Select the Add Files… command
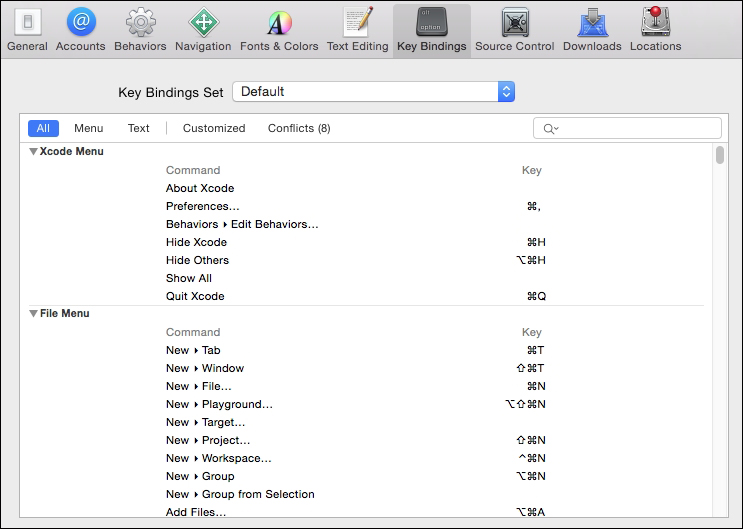Viewport: 743px width, 529px height. coord(196,512)
